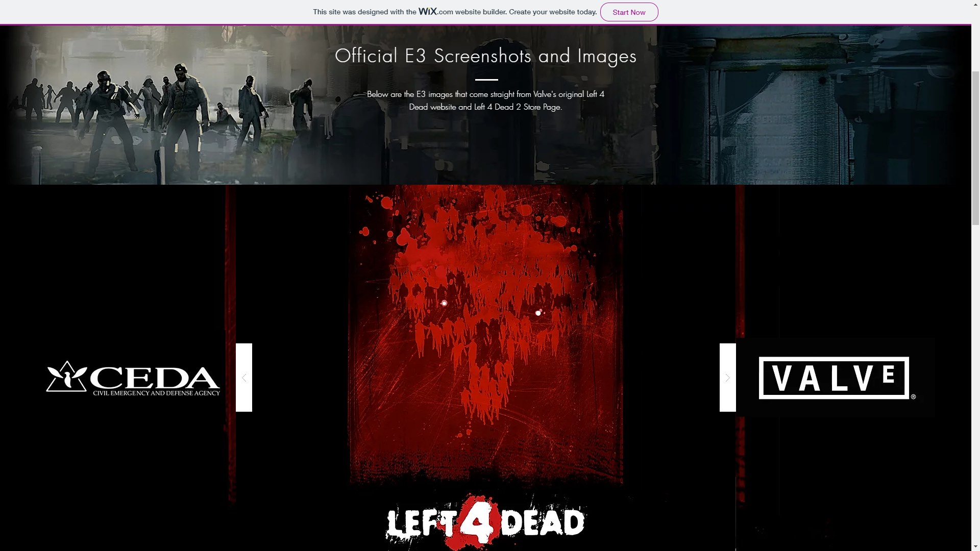Click the Official E3 Screenshots and Images heading
Viewport: 980px width, 551px height.
(485, 56)
